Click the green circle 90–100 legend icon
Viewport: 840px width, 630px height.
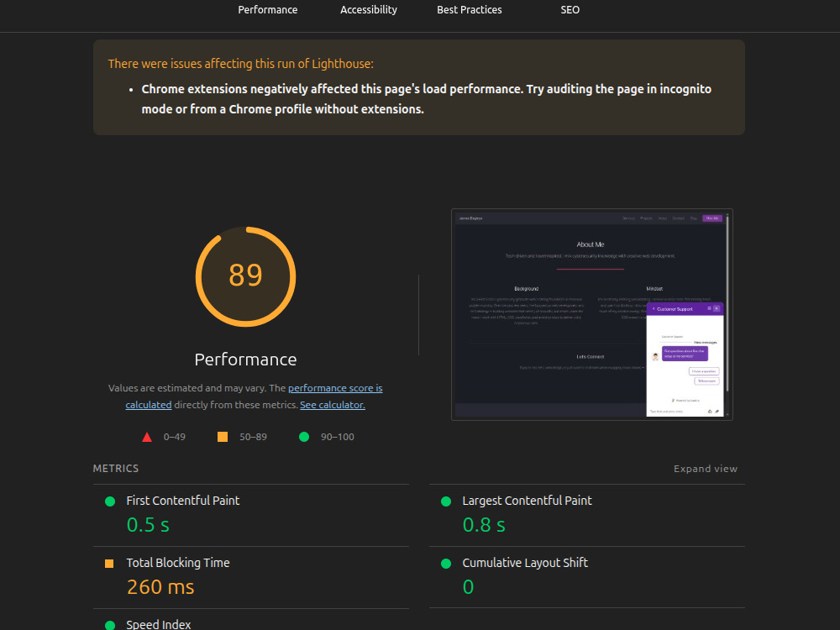304,437
